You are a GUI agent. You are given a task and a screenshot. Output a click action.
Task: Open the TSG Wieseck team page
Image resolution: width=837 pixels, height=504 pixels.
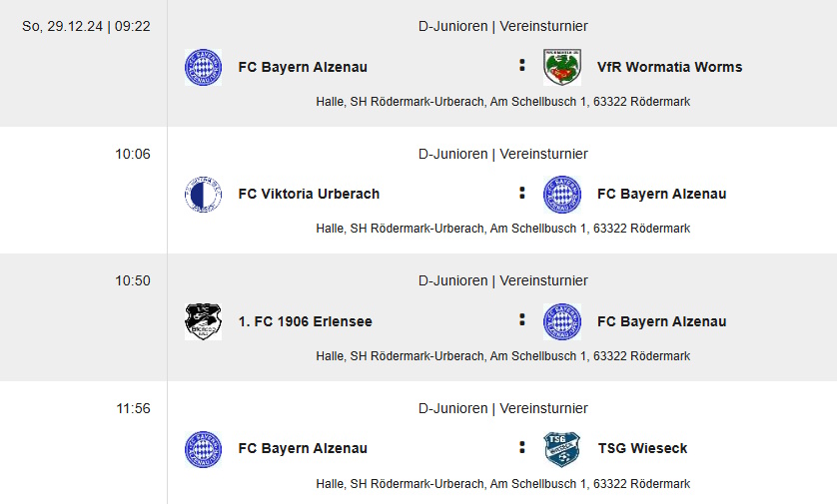point(642,448)
